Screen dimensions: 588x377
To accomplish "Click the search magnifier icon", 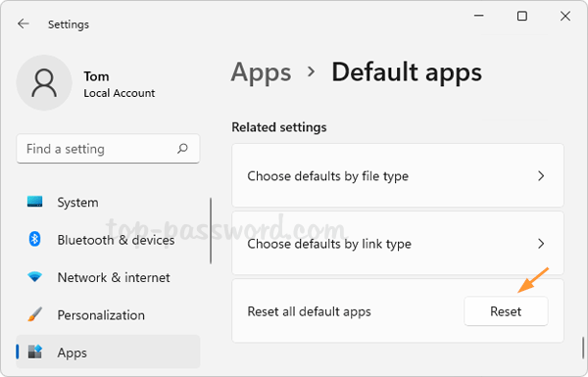I will coord(182,149).
